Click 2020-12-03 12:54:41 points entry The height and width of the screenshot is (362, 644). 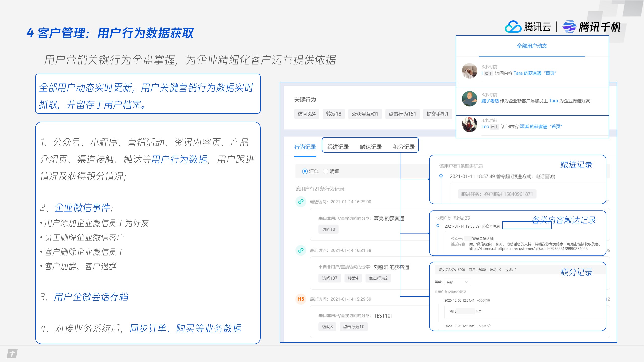pyautogui.click(x=467, y=300)
